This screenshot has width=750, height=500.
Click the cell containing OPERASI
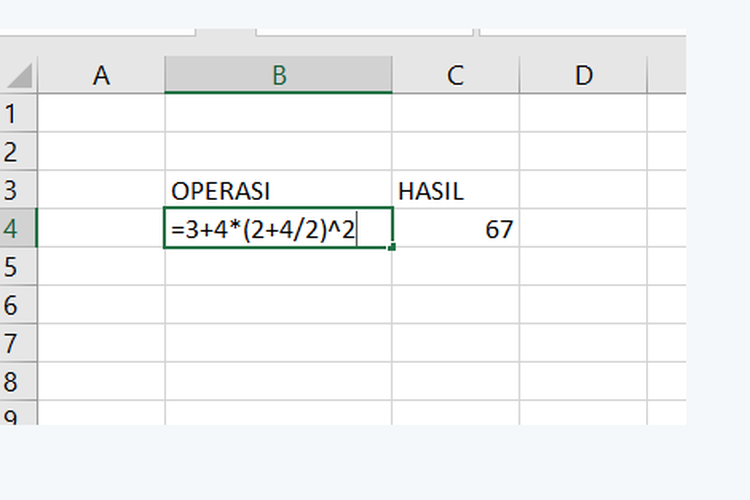click(x=279, y=190)
